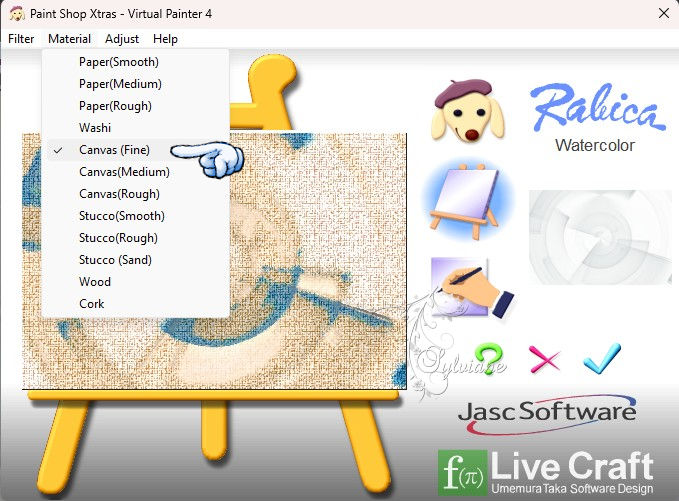Screen dimensions: 679x501
Task: Click the Live Craft logo
Action: 546,473
